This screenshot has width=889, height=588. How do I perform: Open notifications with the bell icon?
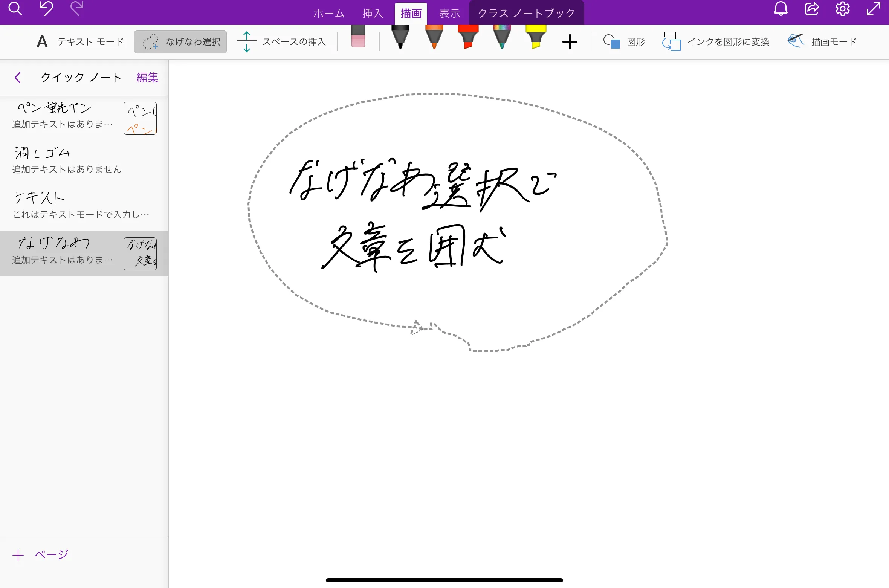coord(780,9)
